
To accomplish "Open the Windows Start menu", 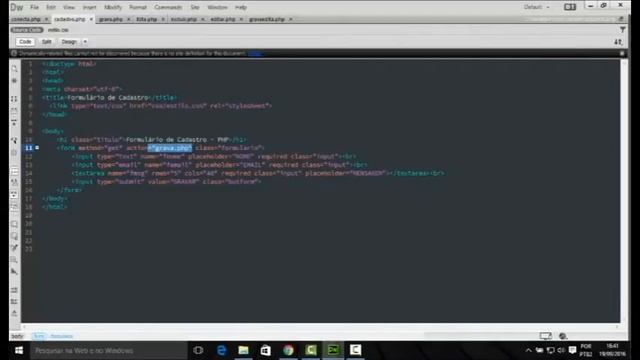I will [x=19, y=351].
